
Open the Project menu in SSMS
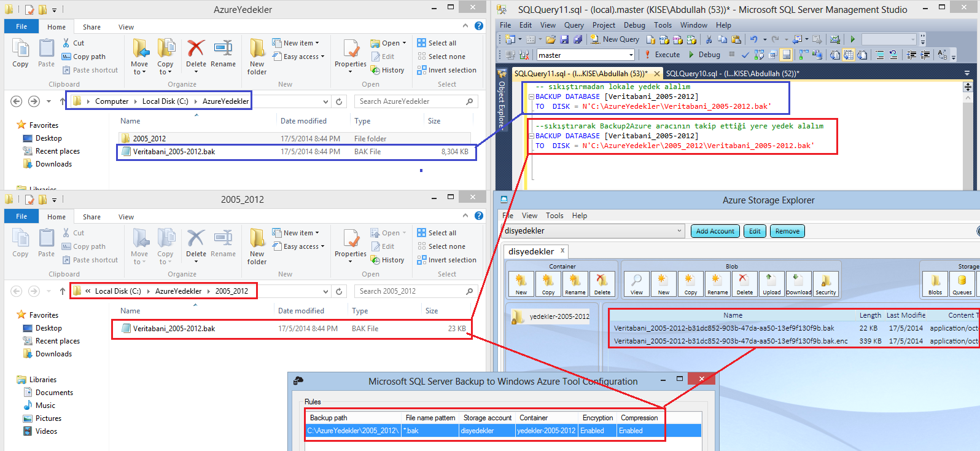[x=604, y=25]
